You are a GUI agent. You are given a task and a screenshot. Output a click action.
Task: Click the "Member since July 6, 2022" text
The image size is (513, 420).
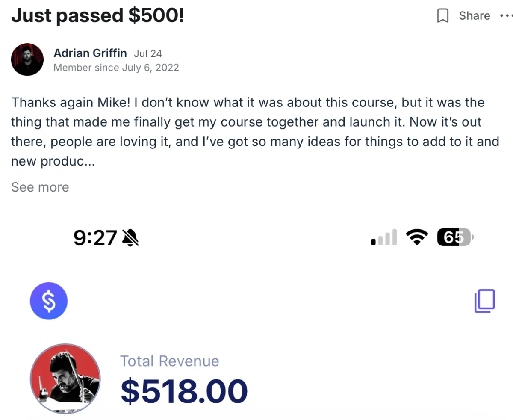[x=116, y=68]
